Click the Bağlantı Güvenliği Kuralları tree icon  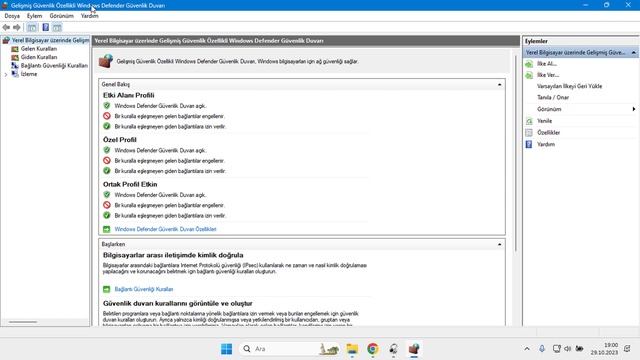[x=15, y=65]
